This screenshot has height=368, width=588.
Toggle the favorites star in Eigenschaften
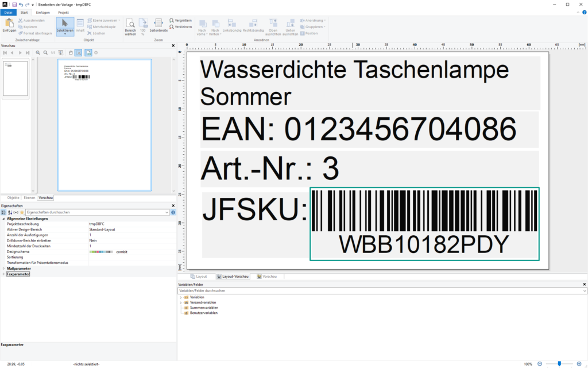pos(22,212)
